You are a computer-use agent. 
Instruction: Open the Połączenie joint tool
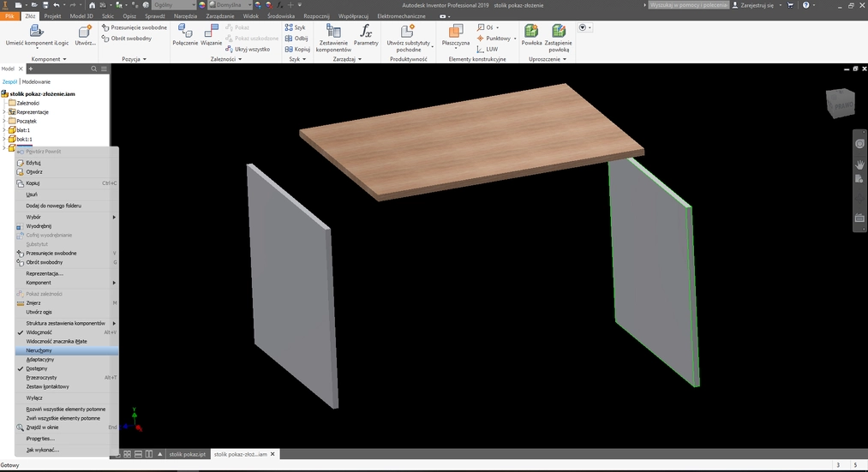(x=185, y=36)
